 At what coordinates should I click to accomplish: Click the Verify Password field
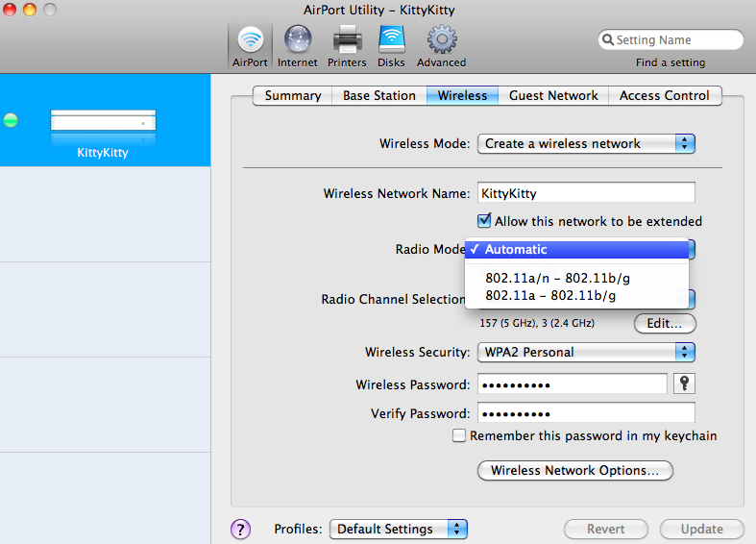click(x=586, y=413)
